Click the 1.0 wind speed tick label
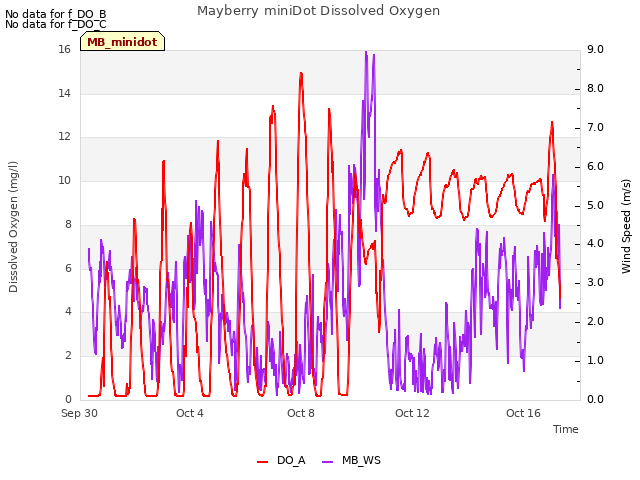 (595, 360)
